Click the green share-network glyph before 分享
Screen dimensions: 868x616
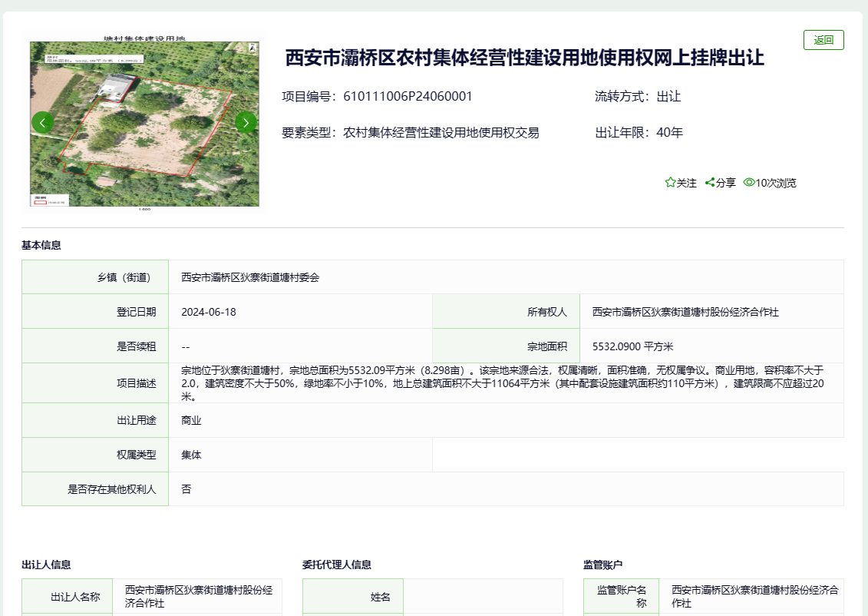coord(710,183)
